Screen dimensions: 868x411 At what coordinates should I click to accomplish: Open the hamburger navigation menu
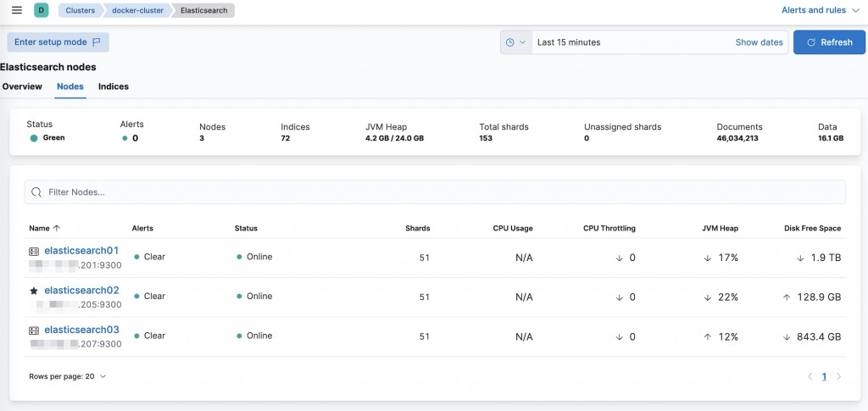click(17, 10)
